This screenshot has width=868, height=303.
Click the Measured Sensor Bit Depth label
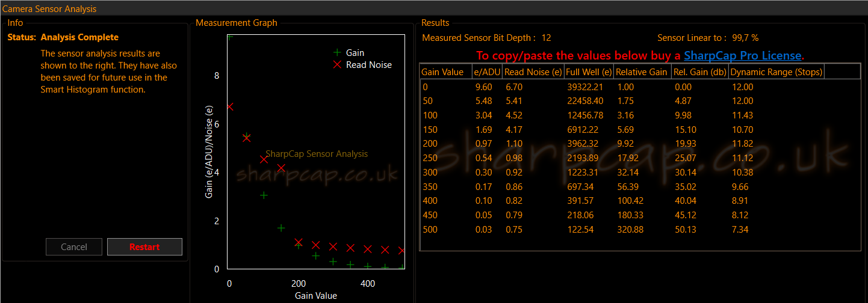tap(479, 38)
